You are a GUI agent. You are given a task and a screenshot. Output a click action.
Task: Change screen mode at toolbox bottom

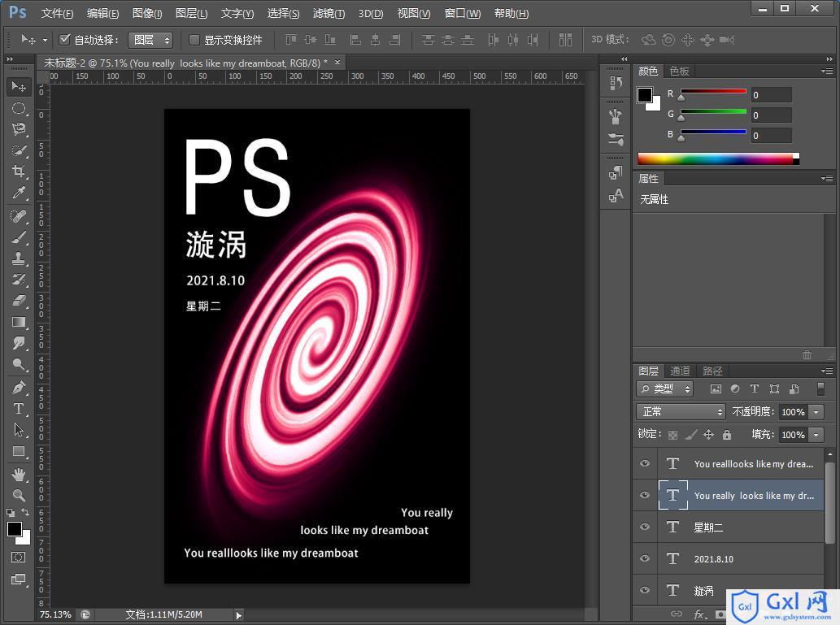[18, 579]
